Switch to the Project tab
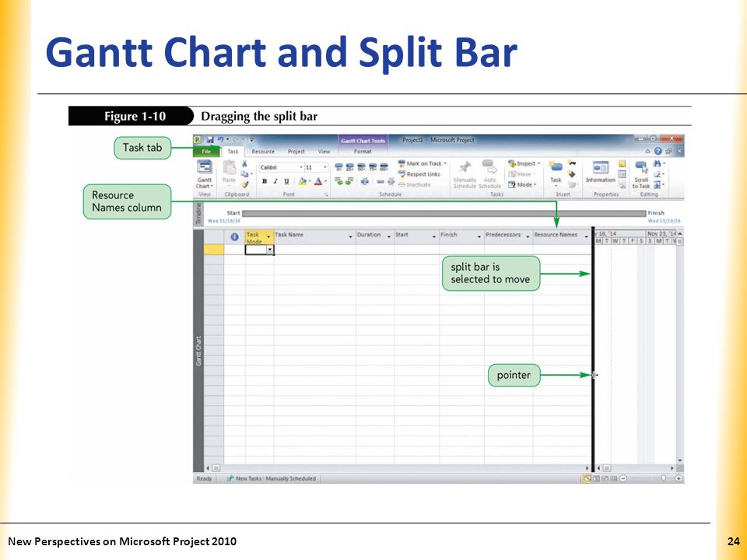The width and height of the screenshot is (747, 560). click(x=296, y=152)
